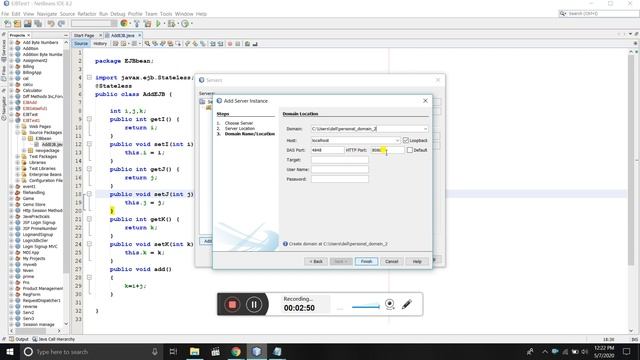Click the Build Project hammer icon
This screenshot has width=640, height=360.
[x=137, y=24]
